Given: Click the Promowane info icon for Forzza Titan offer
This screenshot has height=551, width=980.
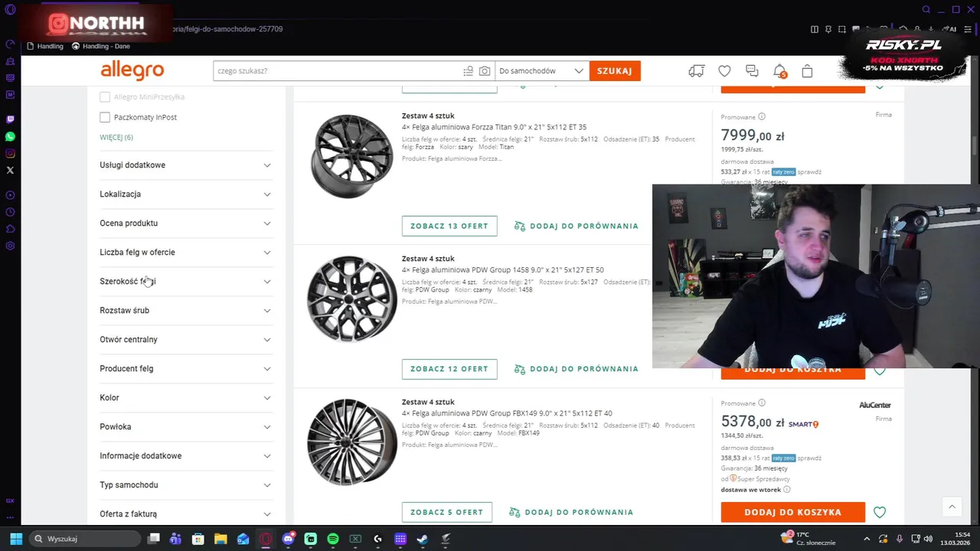Looking at the screenshot, I should (761, 117).
